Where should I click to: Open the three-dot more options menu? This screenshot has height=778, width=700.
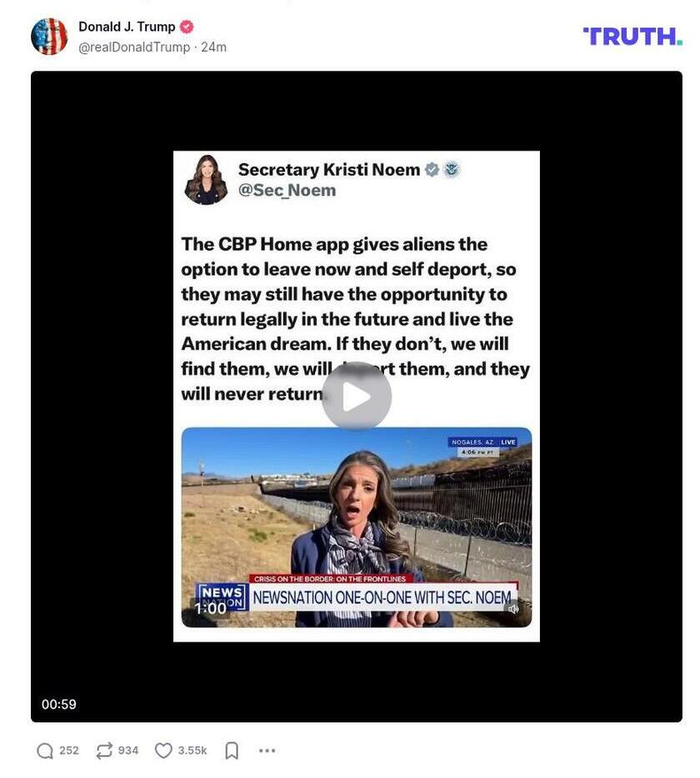click(267, 751)
